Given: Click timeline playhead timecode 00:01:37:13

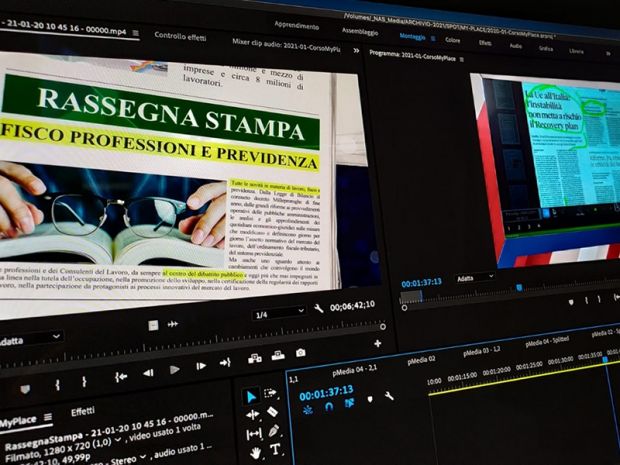Looking at the screenshot, I should pyautogui.click(x=326, y=392).
